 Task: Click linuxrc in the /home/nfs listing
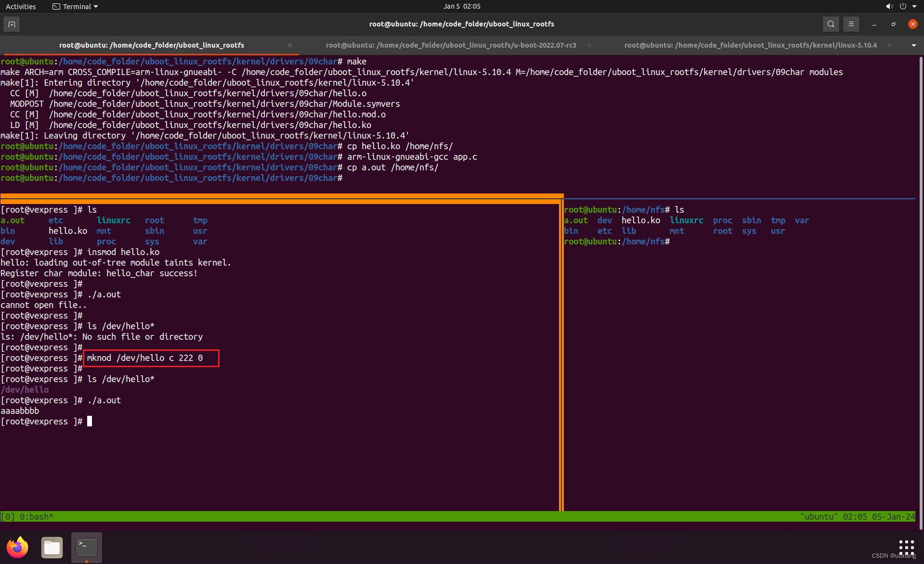687,220
